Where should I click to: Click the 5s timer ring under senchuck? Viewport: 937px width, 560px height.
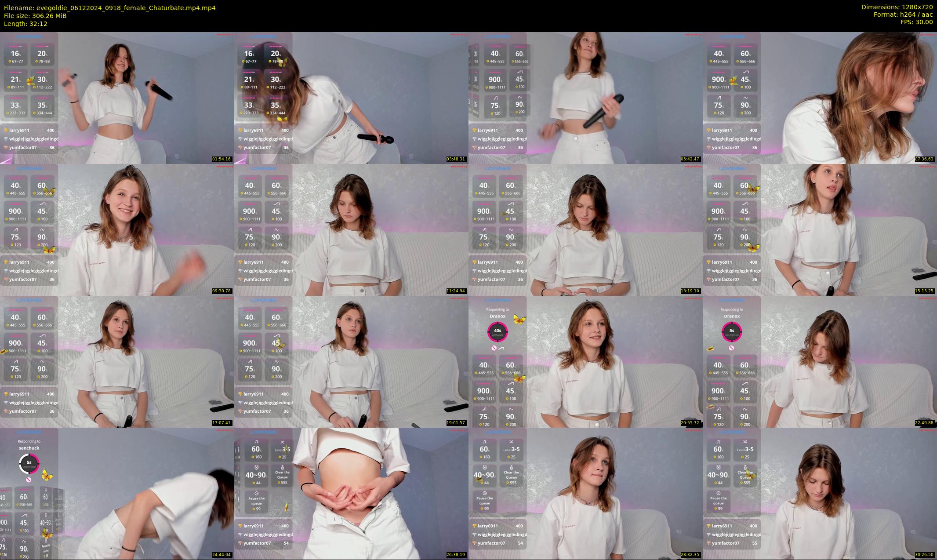[29, 463]
